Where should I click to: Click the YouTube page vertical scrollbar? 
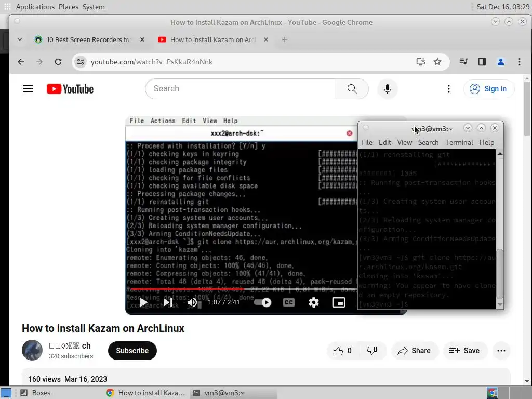point(527,109)
